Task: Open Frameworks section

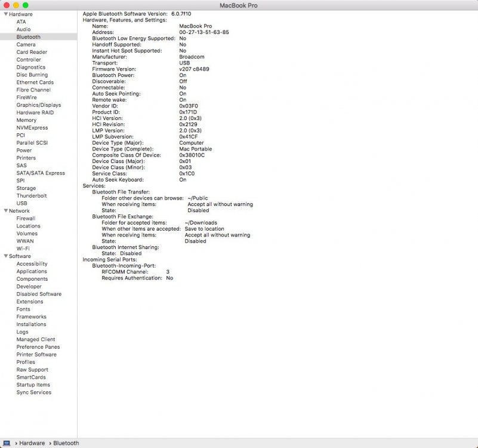Action: [x=32, y=317]
